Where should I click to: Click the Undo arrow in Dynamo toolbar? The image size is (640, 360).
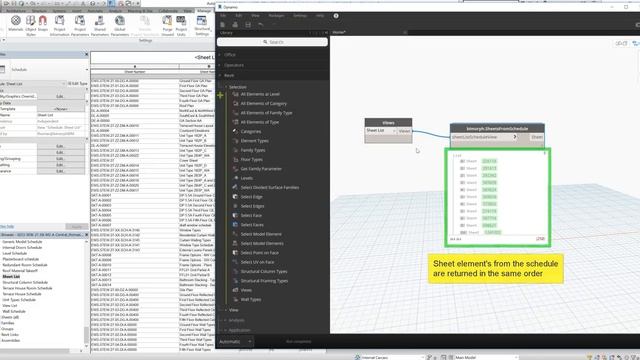[x=260, y=25]
